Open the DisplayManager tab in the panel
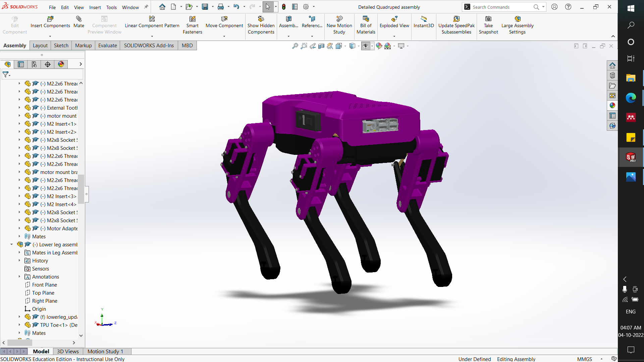The image size is (644, 362). pos(61,64)
